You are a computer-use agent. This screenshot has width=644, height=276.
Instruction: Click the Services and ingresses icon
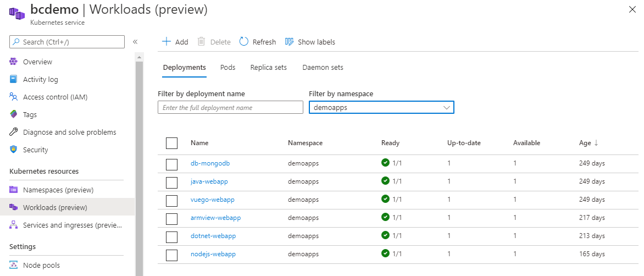pos(14,225)
